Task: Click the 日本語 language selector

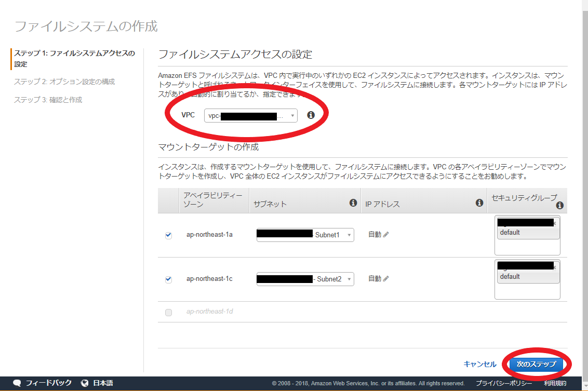Action: click(x=103, y=383)
